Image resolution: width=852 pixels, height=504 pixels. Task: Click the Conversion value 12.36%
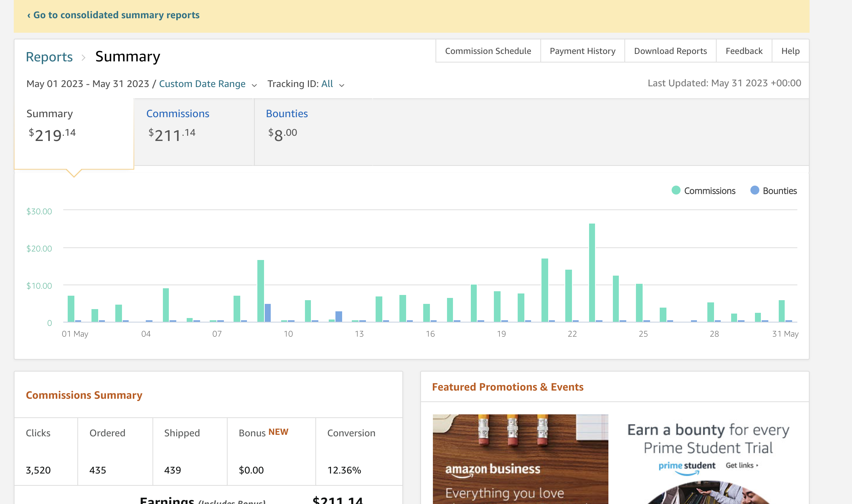[x=344, y=470]
